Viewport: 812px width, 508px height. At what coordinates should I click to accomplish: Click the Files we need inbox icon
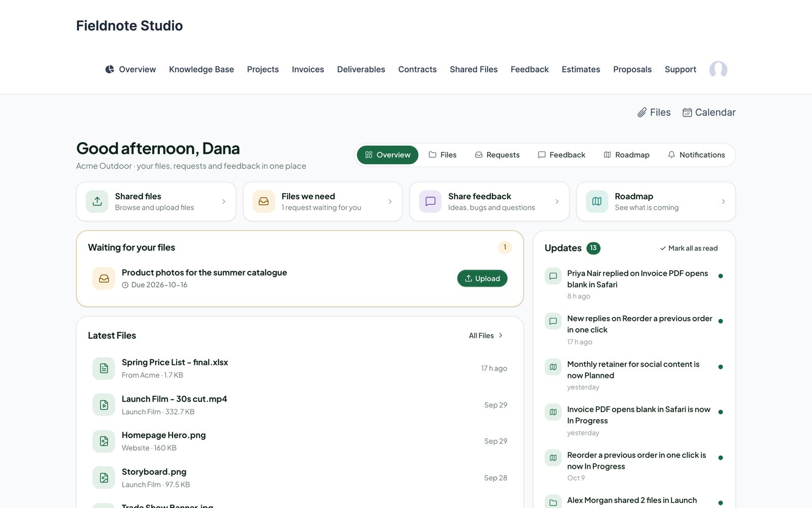pyautogui.click(x=264, y=202)
